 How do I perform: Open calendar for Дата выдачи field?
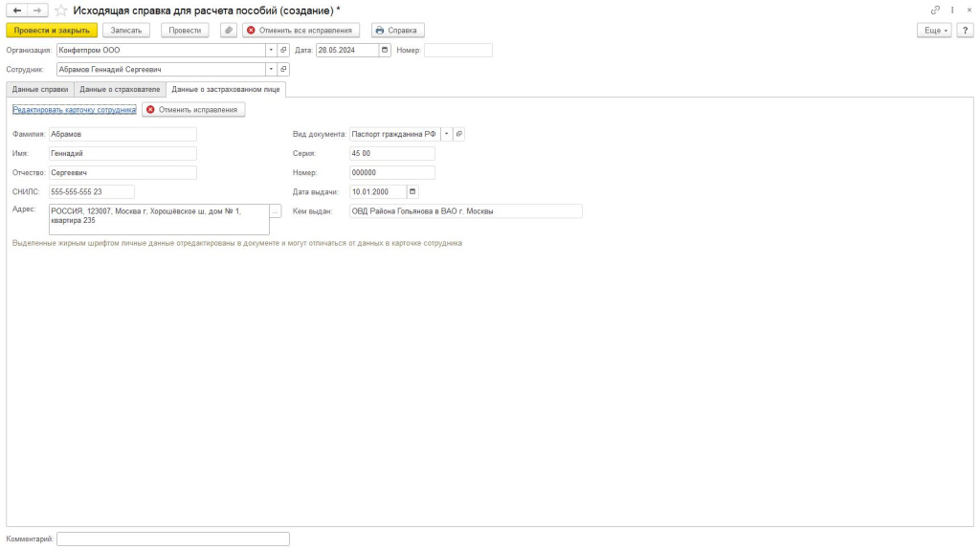[412, 192]
